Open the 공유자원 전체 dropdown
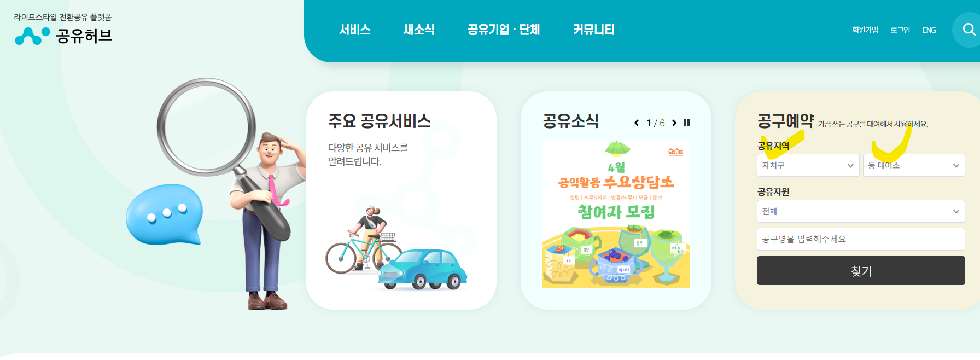 point(861,211)
